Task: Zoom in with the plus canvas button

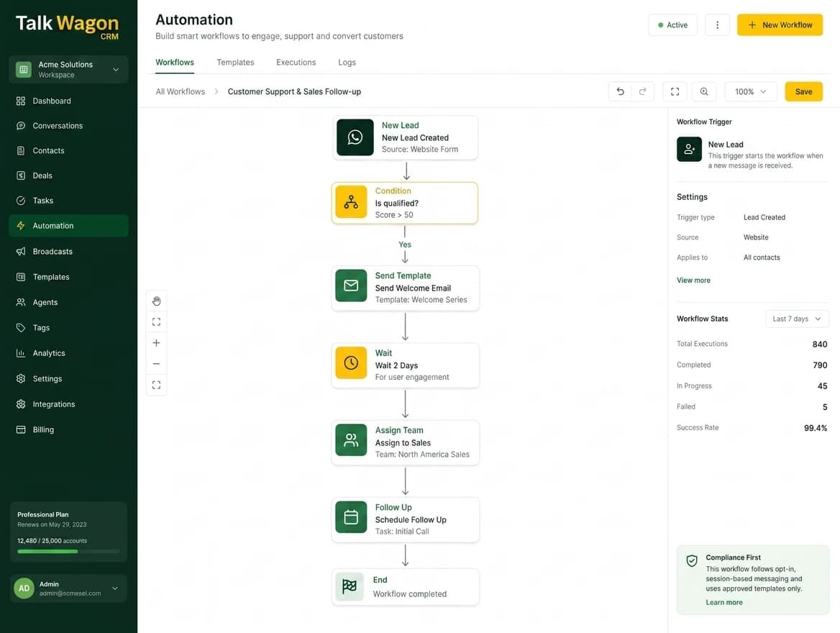Action: point(157,343)
